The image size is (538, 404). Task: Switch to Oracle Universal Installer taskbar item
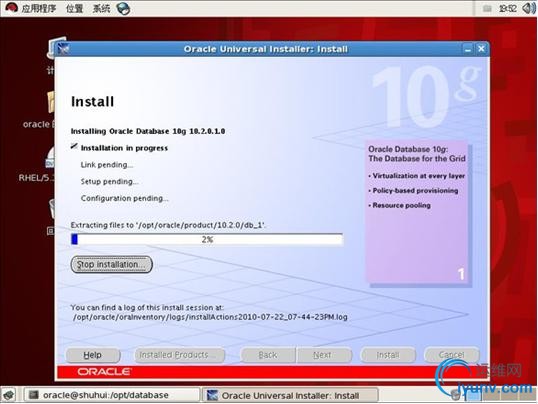[x=290, y=395]
